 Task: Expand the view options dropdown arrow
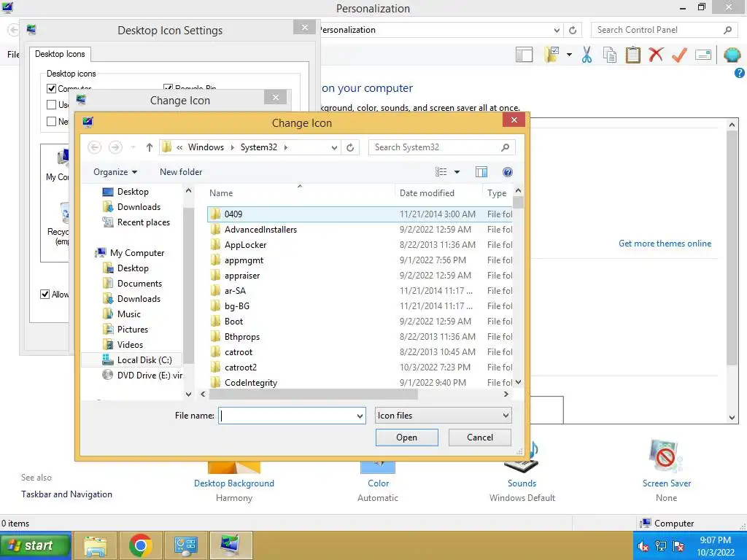click(x=457, y=172)
